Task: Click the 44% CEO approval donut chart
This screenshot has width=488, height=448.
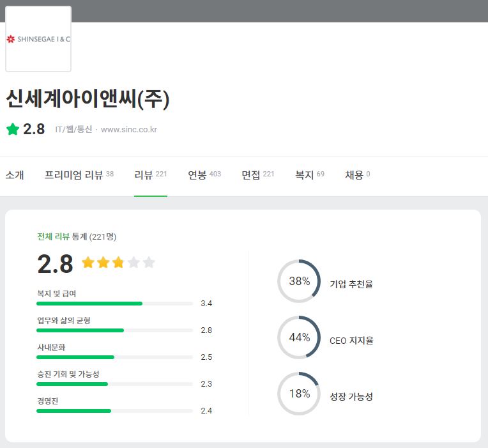Action: (299, 337)
